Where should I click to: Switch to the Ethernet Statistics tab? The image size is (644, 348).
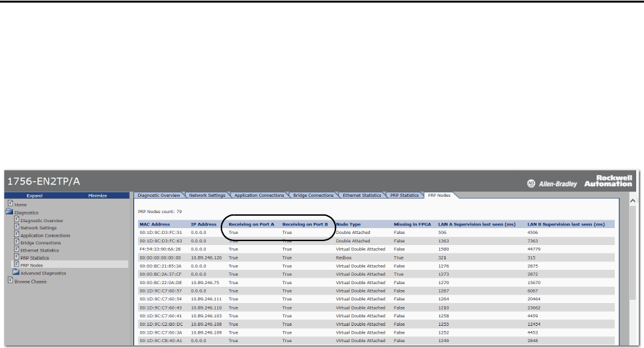(362, 195)
